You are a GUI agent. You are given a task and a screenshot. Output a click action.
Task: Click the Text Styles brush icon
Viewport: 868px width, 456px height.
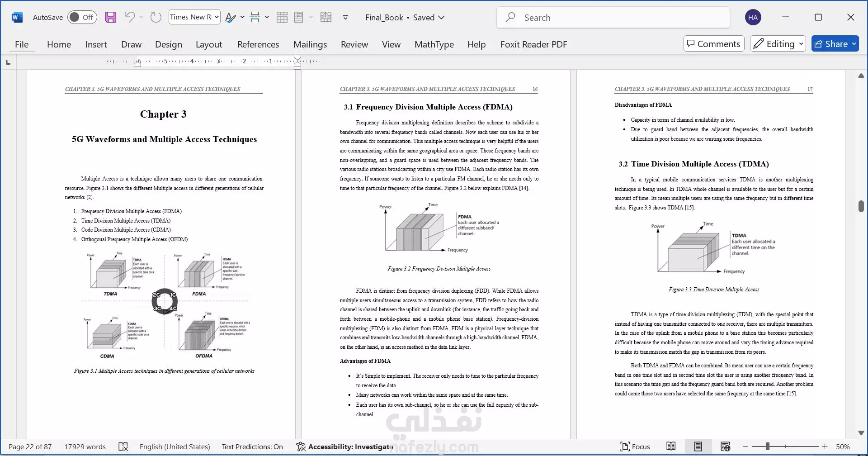coord(231,17)
